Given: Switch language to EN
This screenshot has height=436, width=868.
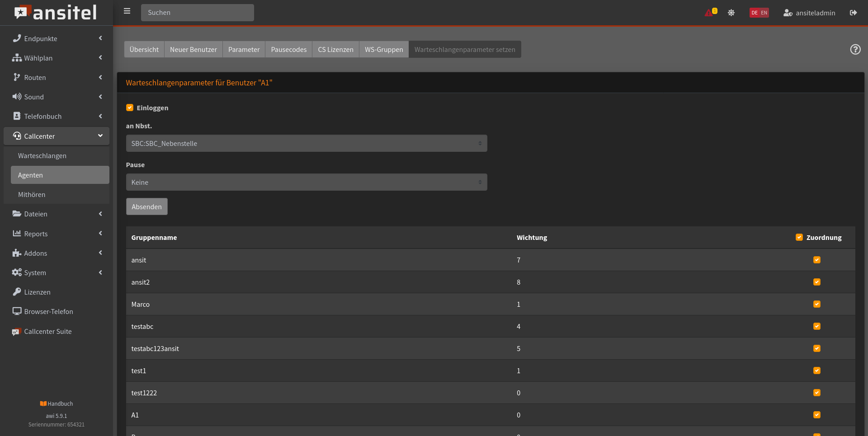Looking at the screenshot, I should [764, 13].
